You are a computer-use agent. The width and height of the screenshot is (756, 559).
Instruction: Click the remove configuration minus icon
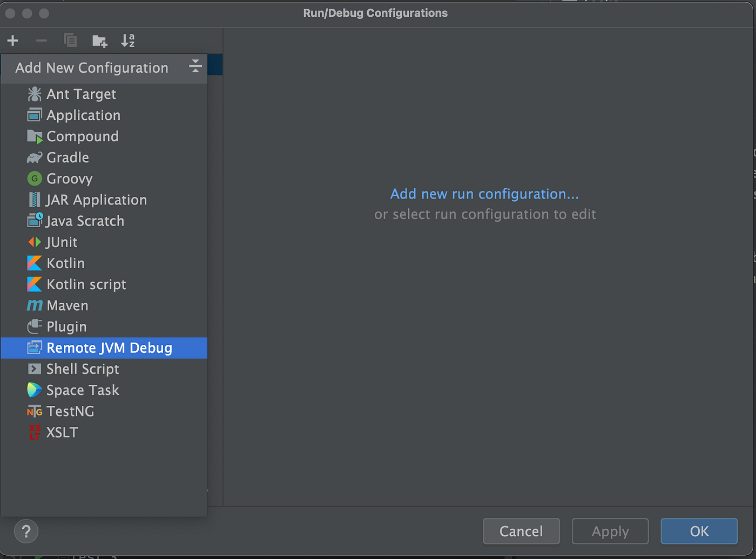coord(41,40)
